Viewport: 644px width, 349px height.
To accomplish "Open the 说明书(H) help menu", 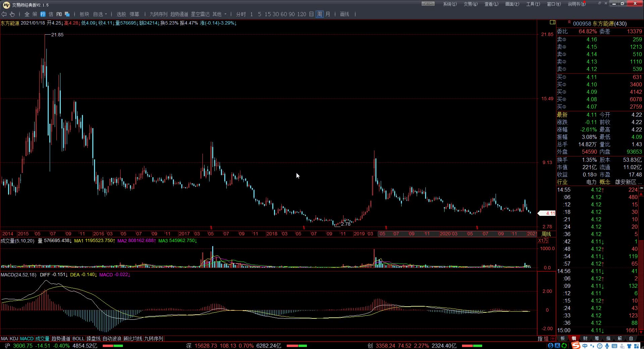I will click(x=577, y=4).
